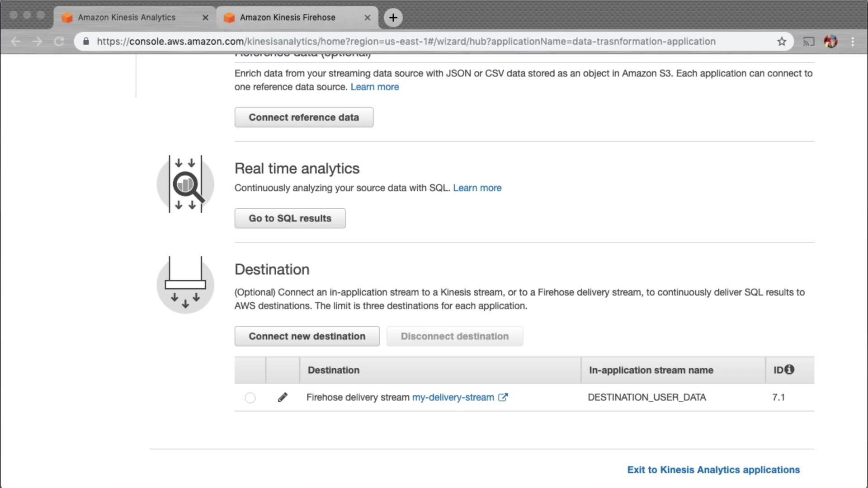Click external link icon beside my-delivery-stream

pos(503,397)
